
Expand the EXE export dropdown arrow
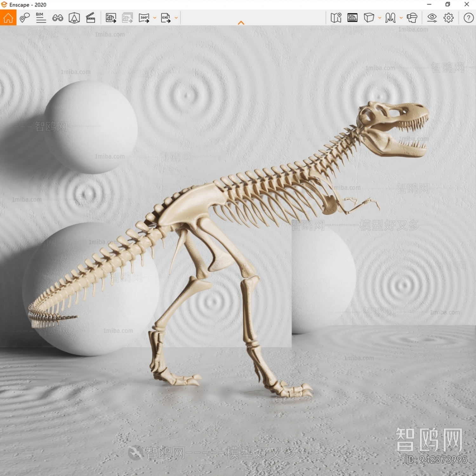[176, 18]
